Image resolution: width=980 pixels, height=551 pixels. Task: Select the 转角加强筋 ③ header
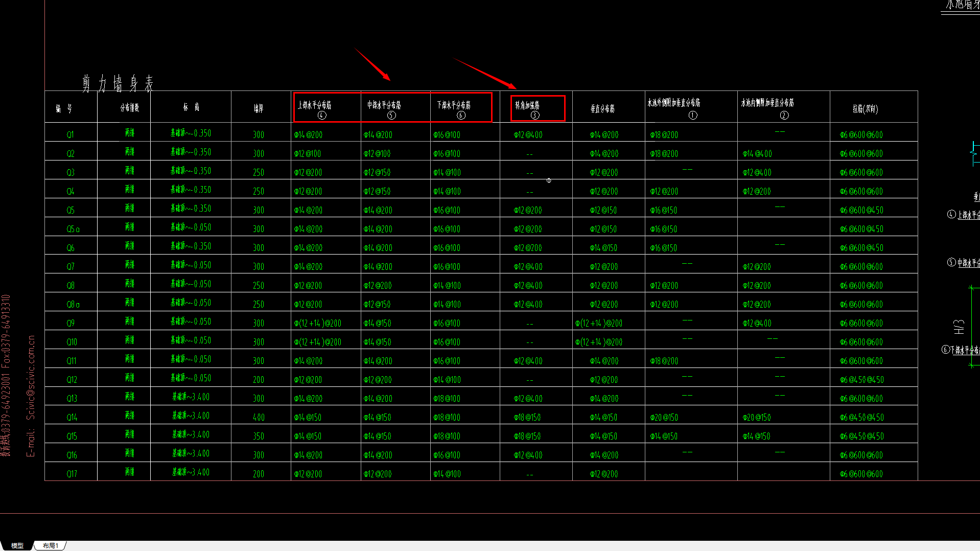(528, 109)
